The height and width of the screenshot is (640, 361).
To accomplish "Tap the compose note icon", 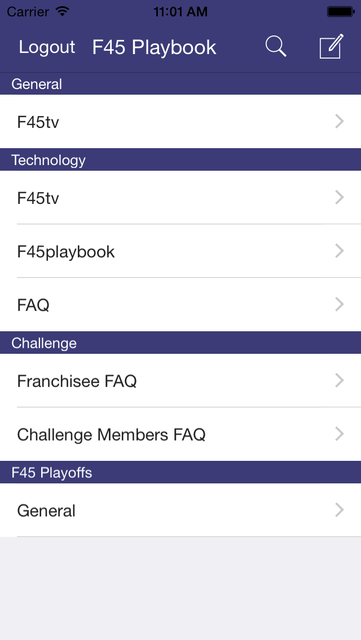I will [x=331, y=47].
